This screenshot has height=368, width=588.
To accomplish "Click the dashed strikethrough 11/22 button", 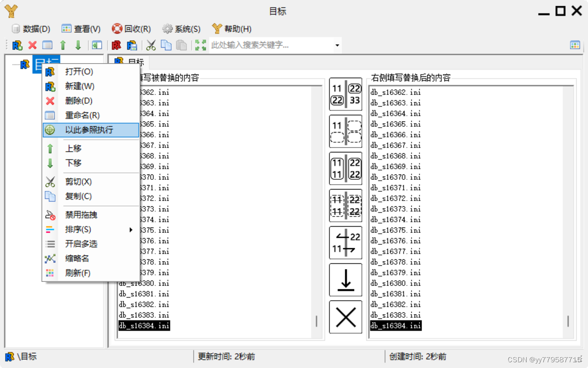I will (x=346, y=205).
